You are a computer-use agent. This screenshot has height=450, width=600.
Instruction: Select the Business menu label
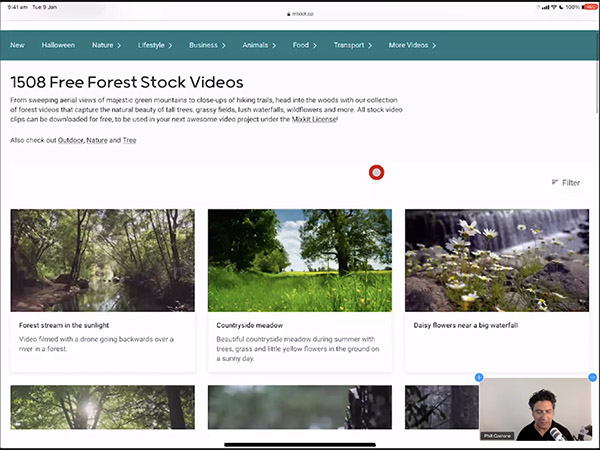pos(203,45)
